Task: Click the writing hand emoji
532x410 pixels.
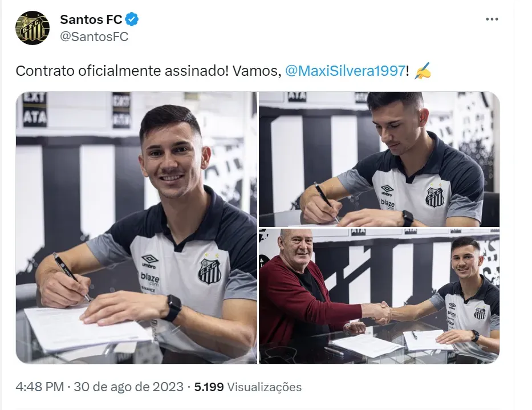Action: [x=423, y=71]
